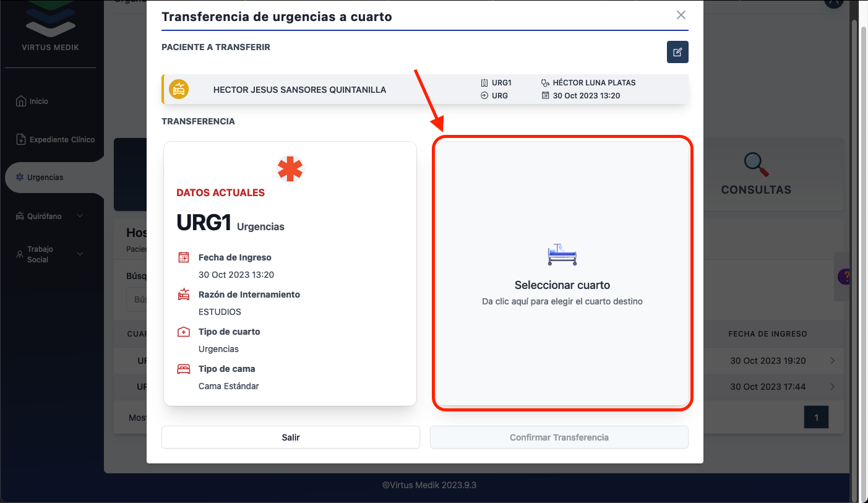This screenshot has height=503, width=868.
Task: Click the red medical asterisk icon
Action: point(290,169)
